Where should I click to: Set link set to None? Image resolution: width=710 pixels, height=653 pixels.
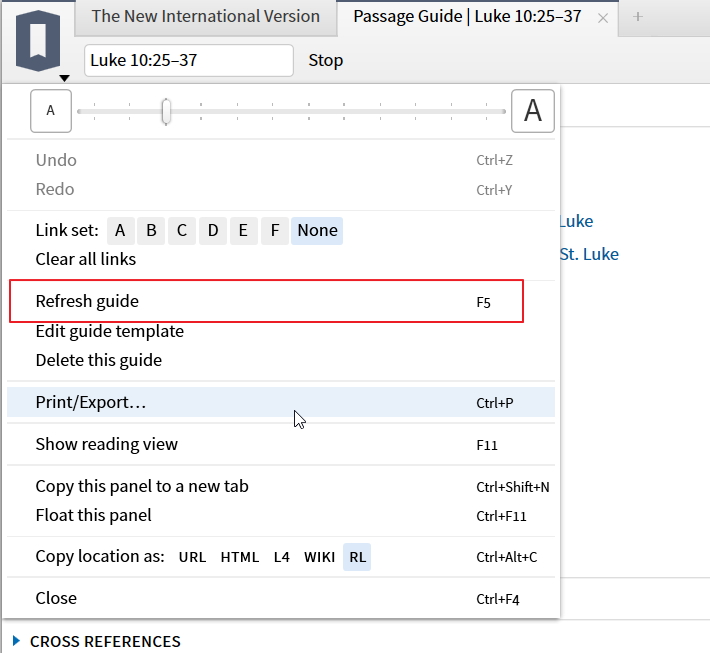coord(317,230)
